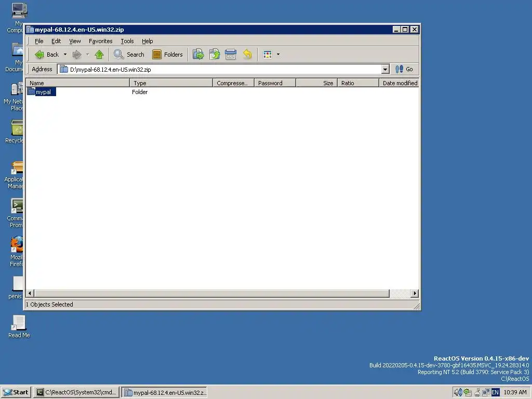Open the Back history dropdown arrow

coord(65,54)
